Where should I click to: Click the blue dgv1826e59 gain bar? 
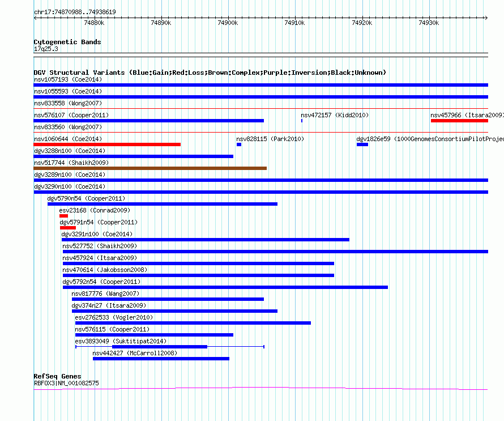(362, 144)
